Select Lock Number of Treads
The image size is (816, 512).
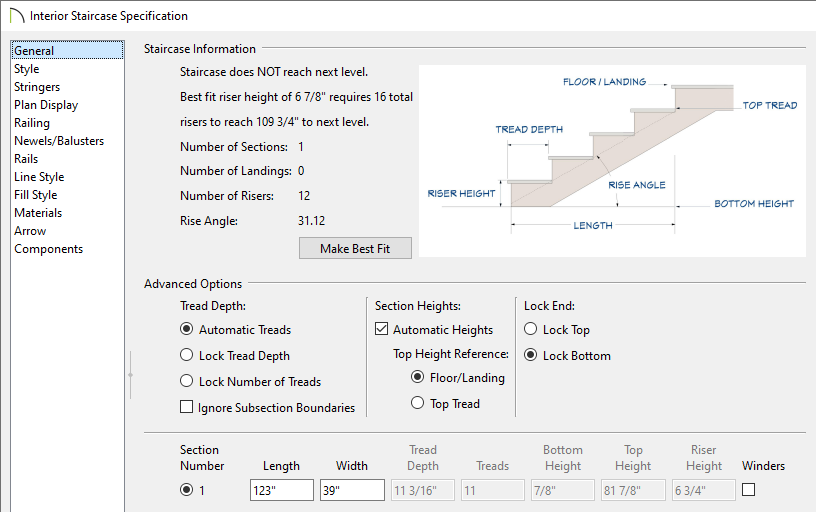[186, 381]
